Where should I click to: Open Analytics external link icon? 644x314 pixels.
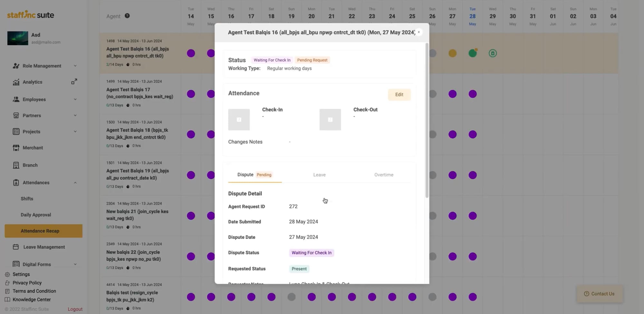coord(74,82)
